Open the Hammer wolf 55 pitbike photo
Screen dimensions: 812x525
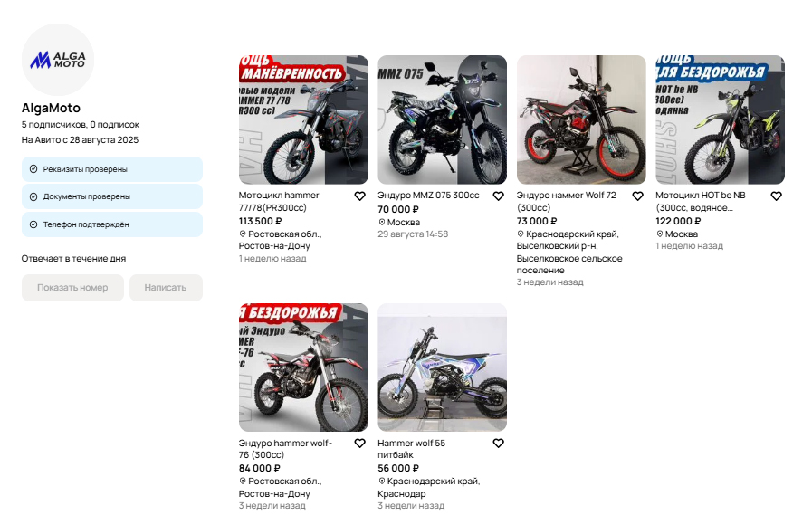click(443, 367)
